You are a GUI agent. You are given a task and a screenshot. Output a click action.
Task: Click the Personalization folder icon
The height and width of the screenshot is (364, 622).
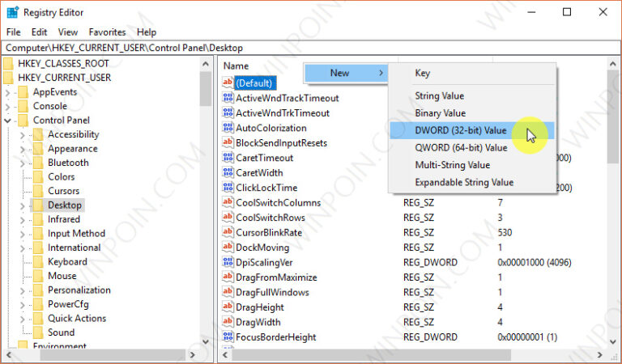tap(37, 290)
